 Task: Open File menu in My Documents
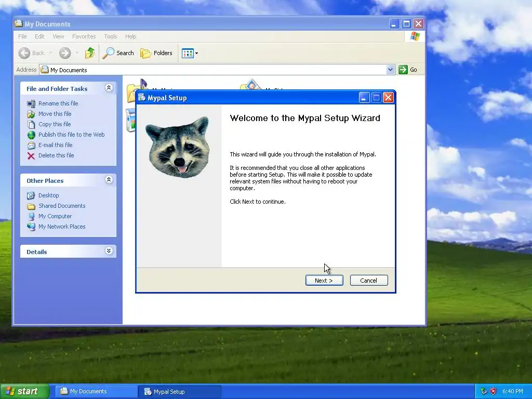[22, 36]
